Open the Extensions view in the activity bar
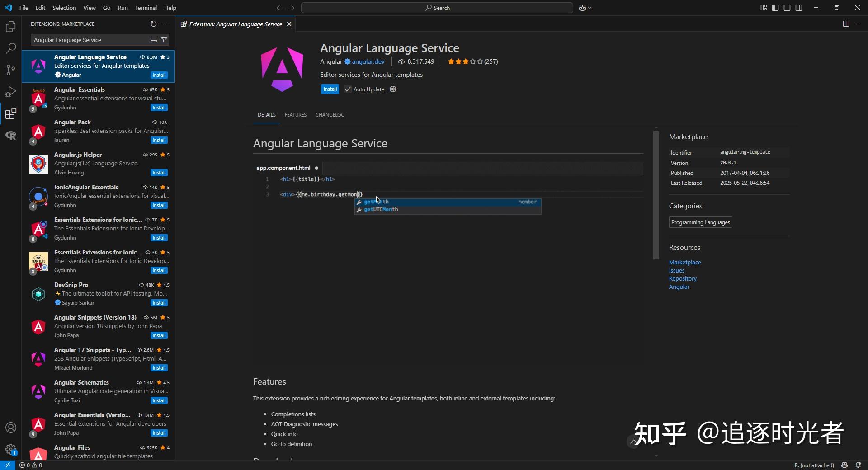 pyautogui.click(x=10, y=113)
